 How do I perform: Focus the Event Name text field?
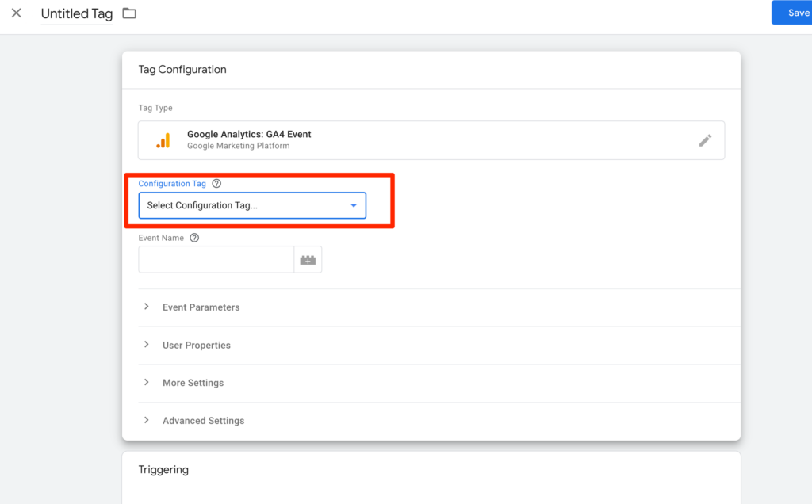pos(216,260)
